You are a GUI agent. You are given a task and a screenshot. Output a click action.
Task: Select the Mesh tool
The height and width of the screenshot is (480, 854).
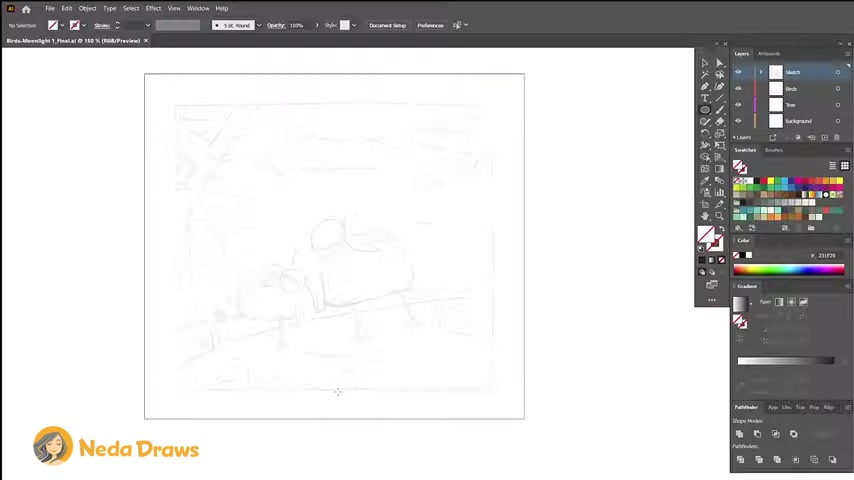pos(705,169)
